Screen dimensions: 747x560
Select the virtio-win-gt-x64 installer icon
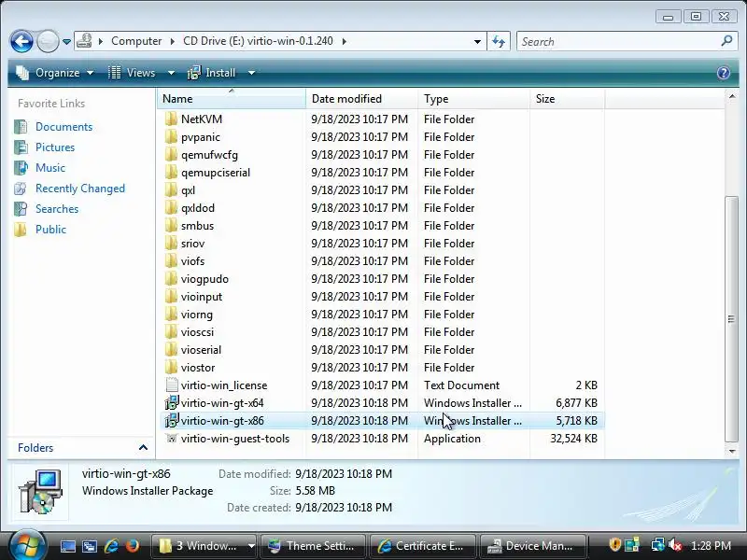point(171,403)
